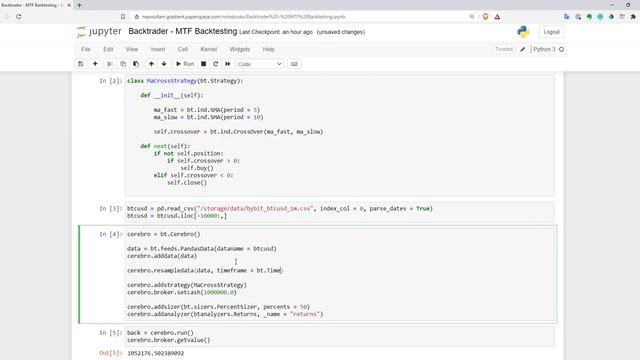
Task: Click inside the pd.read_csv code cell
Action: pos(340,212)
